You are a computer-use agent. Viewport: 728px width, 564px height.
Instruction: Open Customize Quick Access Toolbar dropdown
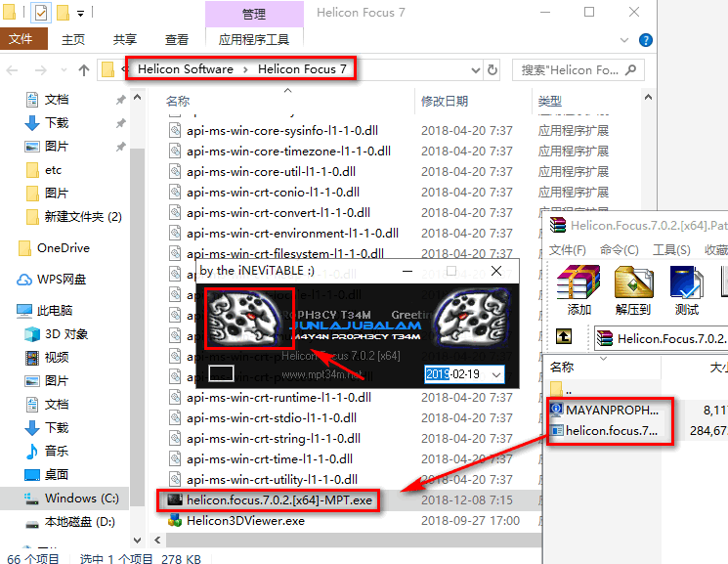(x=80, y=14)
